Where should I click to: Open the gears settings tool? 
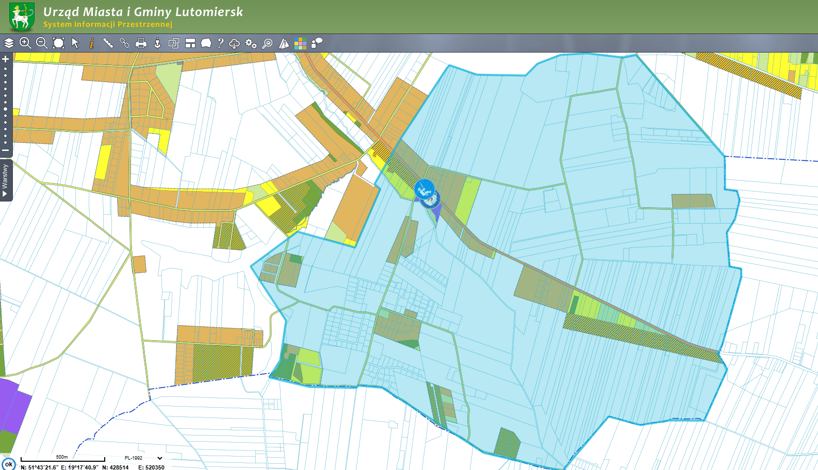[251, 44]
